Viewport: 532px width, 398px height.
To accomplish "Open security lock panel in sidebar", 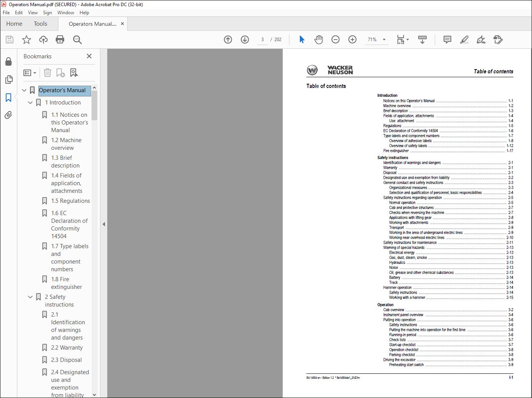I will pyautogui.click(x=8, y=61).
